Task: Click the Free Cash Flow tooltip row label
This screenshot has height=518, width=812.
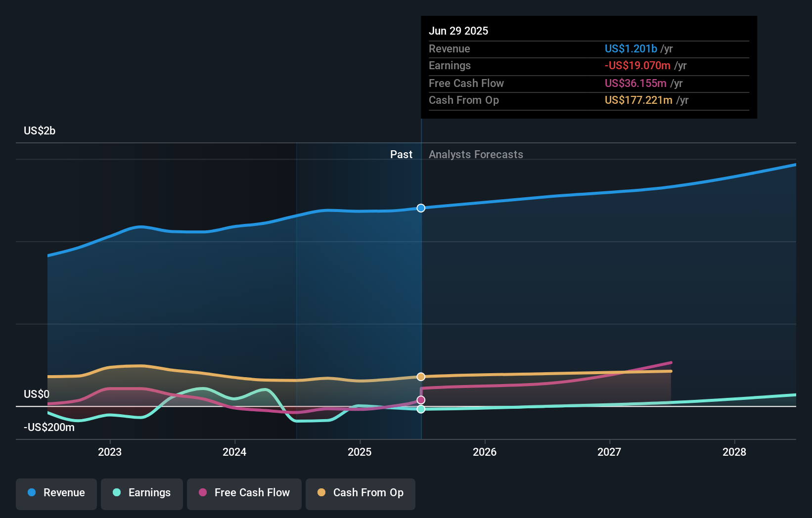Action: tap(466, 83)
